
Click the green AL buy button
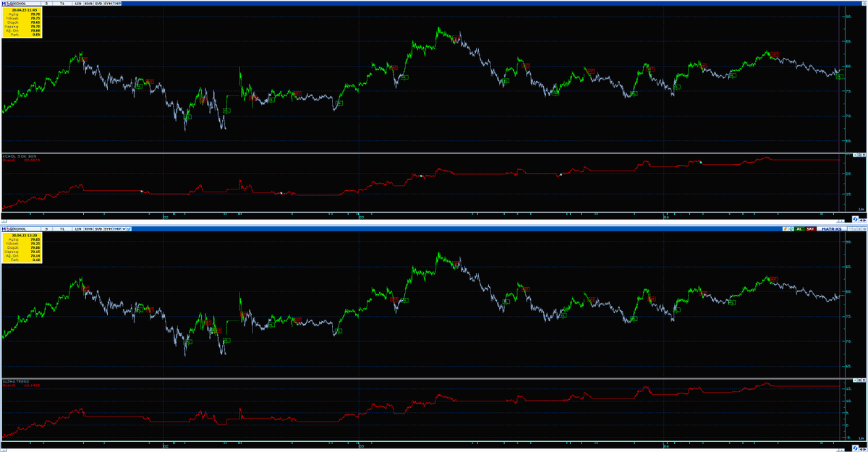point(799,230)
